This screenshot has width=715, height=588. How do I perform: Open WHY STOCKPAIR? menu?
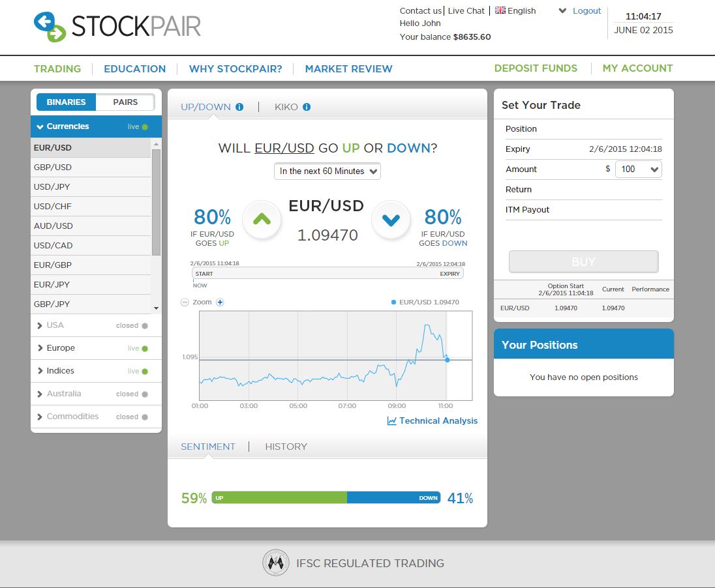pos(236,69)
